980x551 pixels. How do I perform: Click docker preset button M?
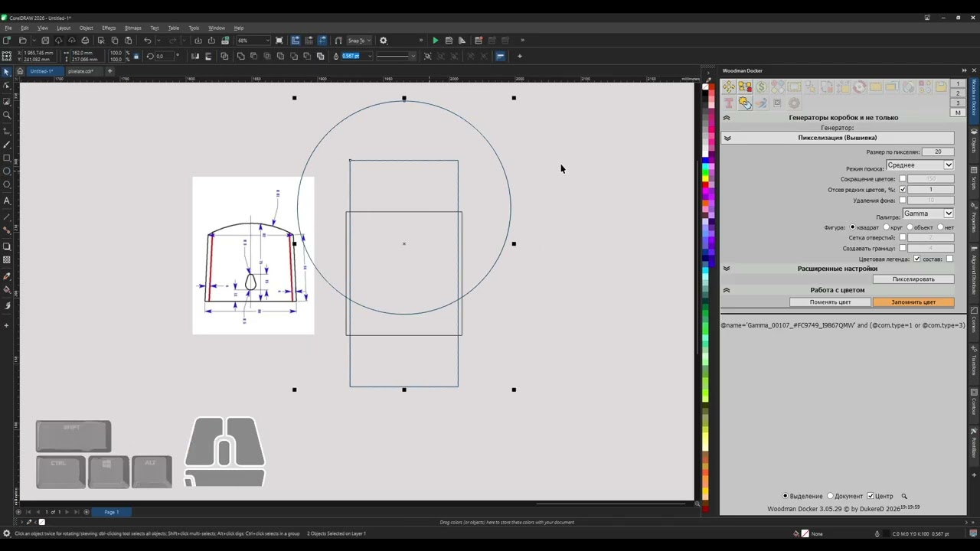tap(958, 112)
